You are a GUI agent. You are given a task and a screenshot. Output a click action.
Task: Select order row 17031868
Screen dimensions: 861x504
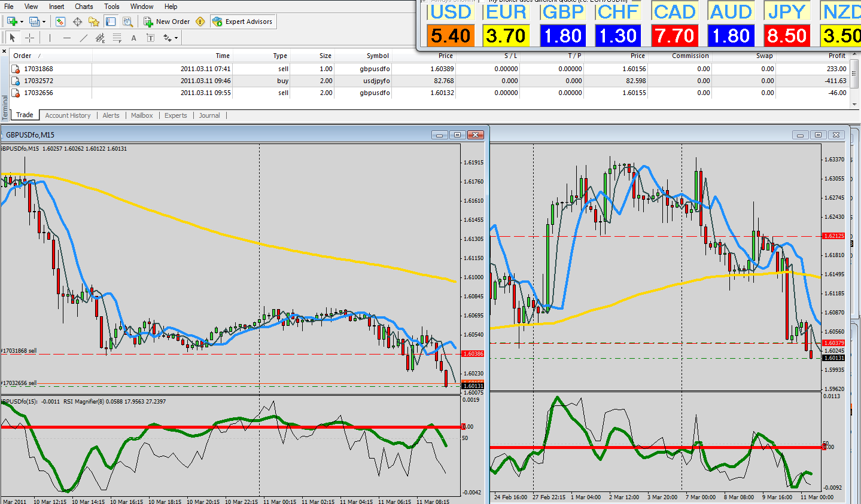pos(430,69)
